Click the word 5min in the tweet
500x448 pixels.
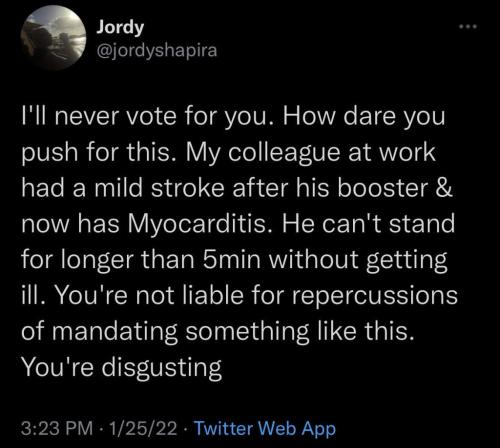(x=231, y=259)
